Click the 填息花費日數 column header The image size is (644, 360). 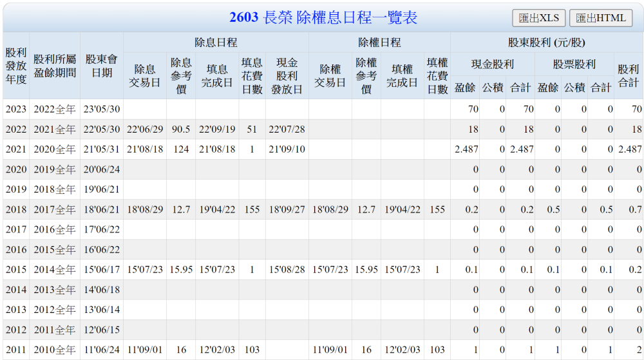tap(252, 75)
